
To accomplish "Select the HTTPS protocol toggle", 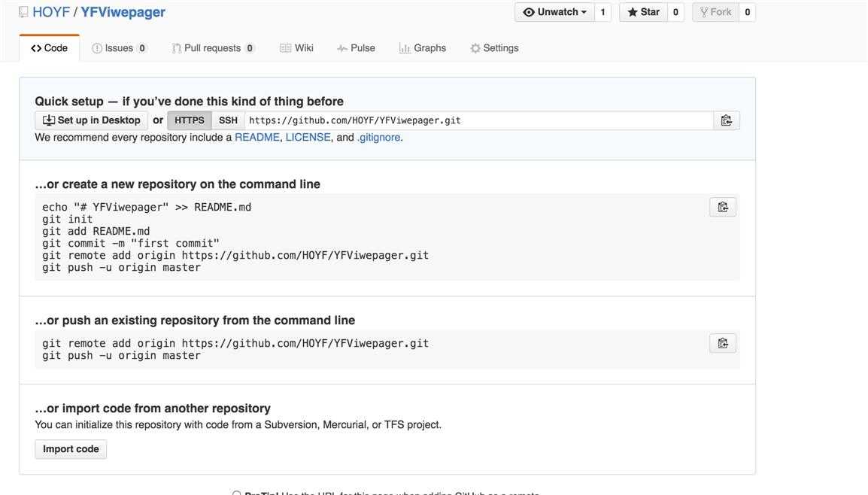I will [190, 120].
